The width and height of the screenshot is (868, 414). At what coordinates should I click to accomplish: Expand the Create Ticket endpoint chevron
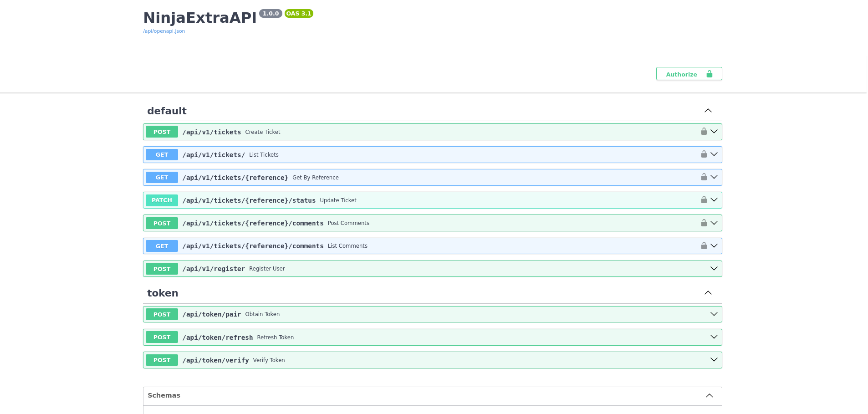(714, 132)
